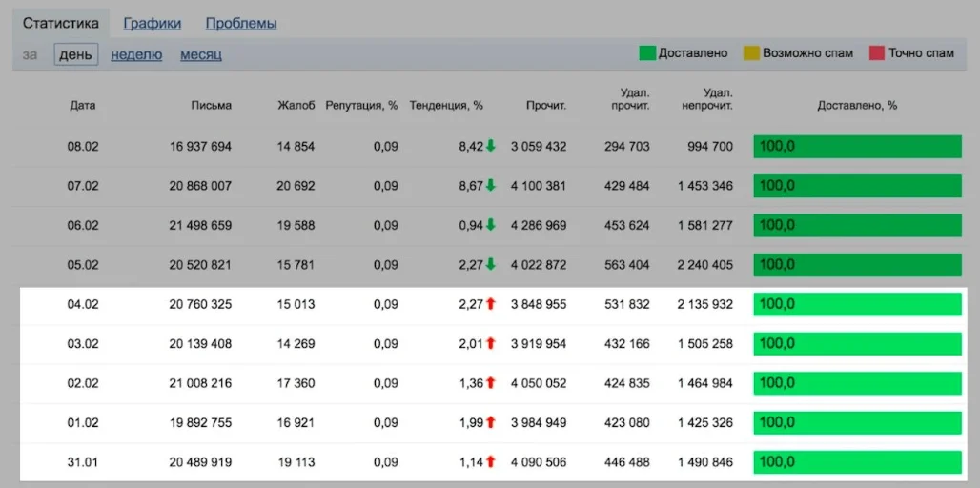The height and width of the screenshot is (488, 980).
Task: Show statistics for месяц period
Action: pos(201,54)
